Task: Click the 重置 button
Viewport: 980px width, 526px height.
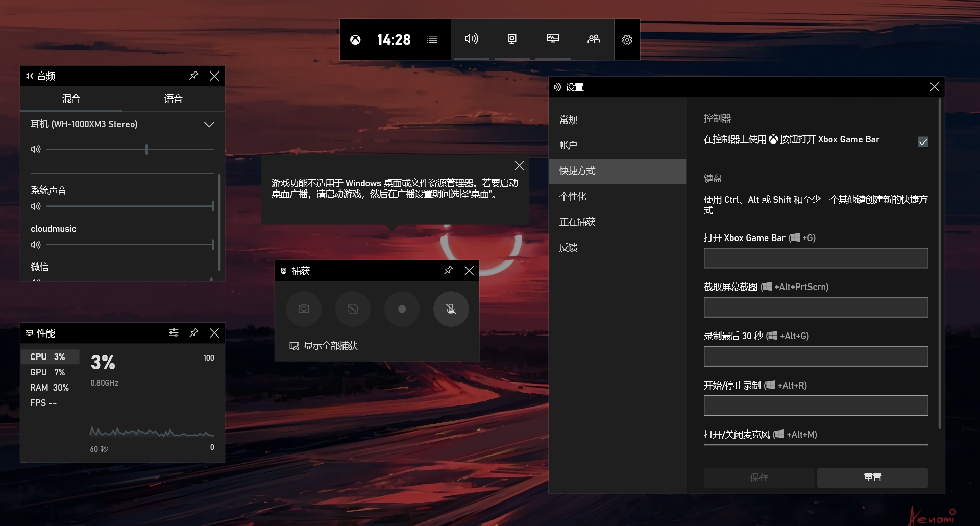Action: [872, 477]
